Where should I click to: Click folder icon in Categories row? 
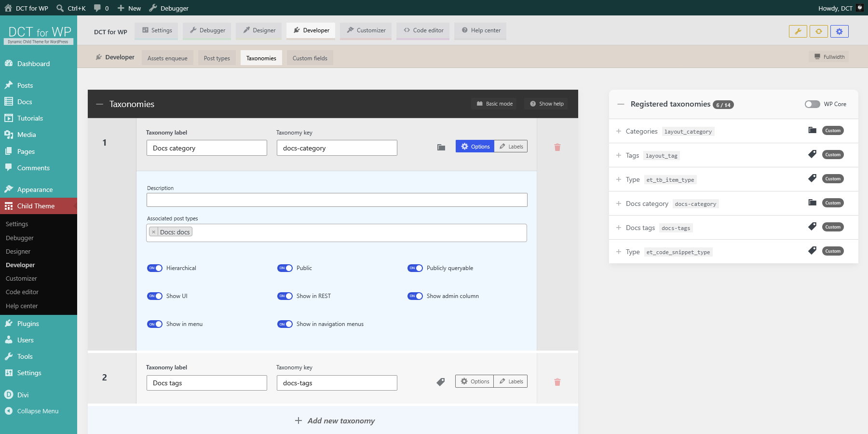813,130
